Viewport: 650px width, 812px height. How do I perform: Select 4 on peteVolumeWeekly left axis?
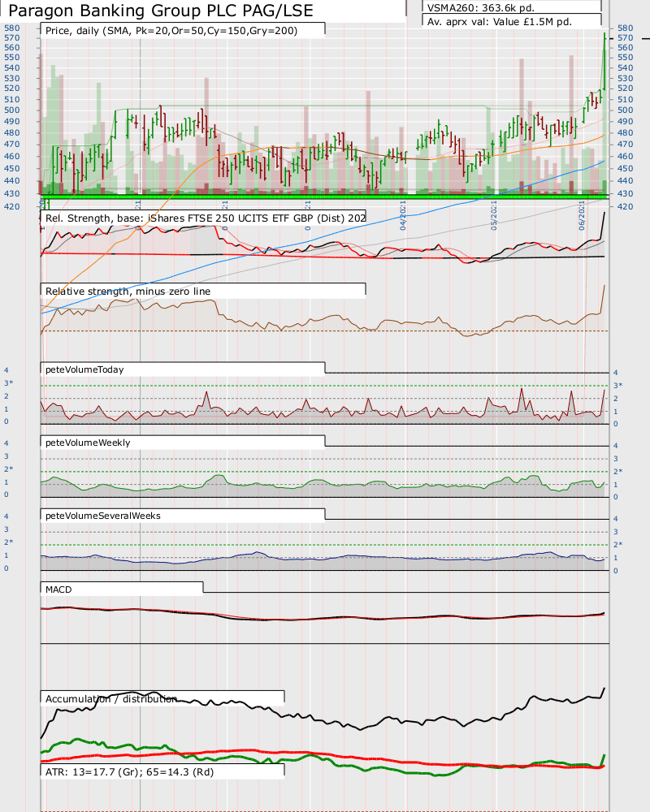(x=6, y=443)
